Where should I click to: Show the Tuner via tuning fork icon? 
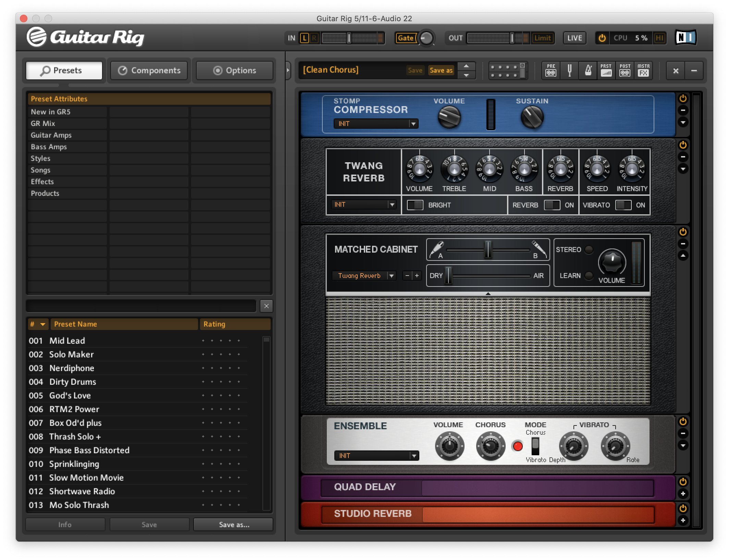click(569, 71)
